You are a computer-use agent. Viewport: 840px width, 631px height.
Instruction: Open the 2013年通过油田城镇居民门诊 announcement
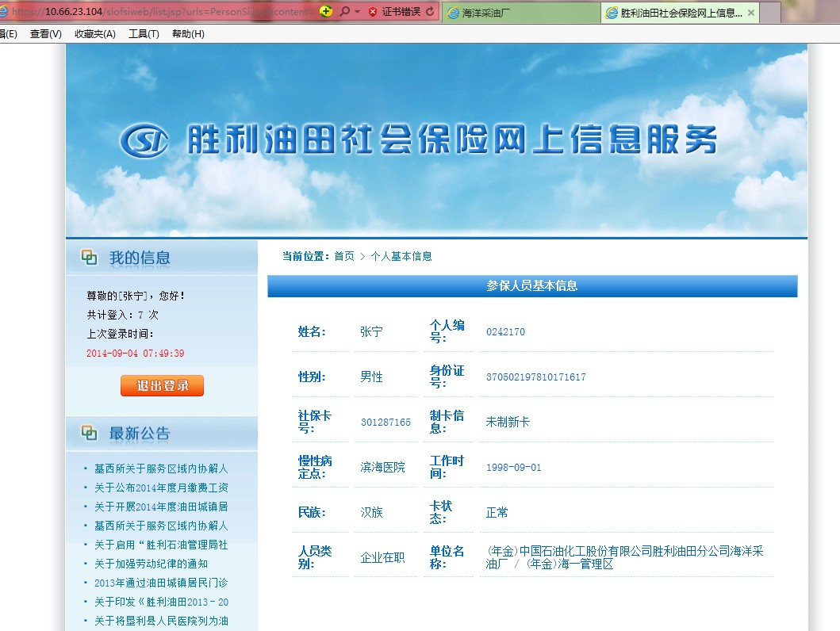point(161,583)
